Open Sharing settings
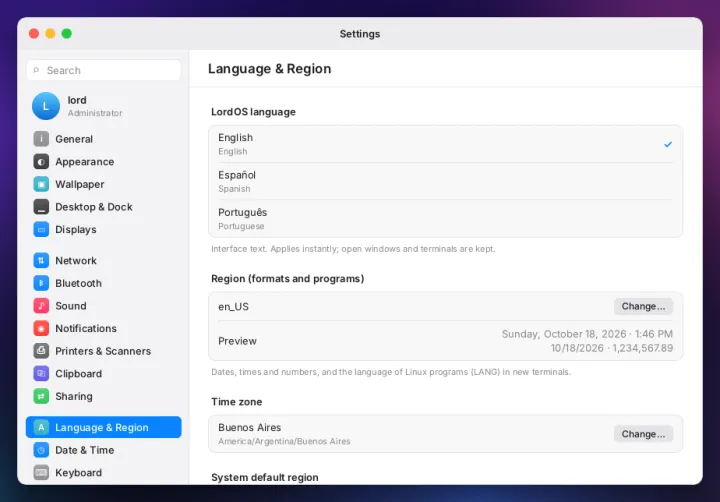The image size is (720, 502). click(x=103, y=396)
